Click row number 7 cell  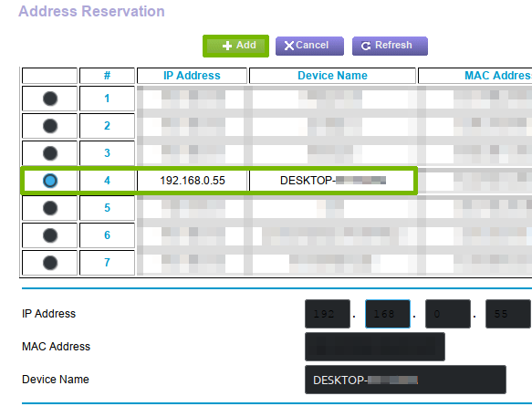(107, 263)
